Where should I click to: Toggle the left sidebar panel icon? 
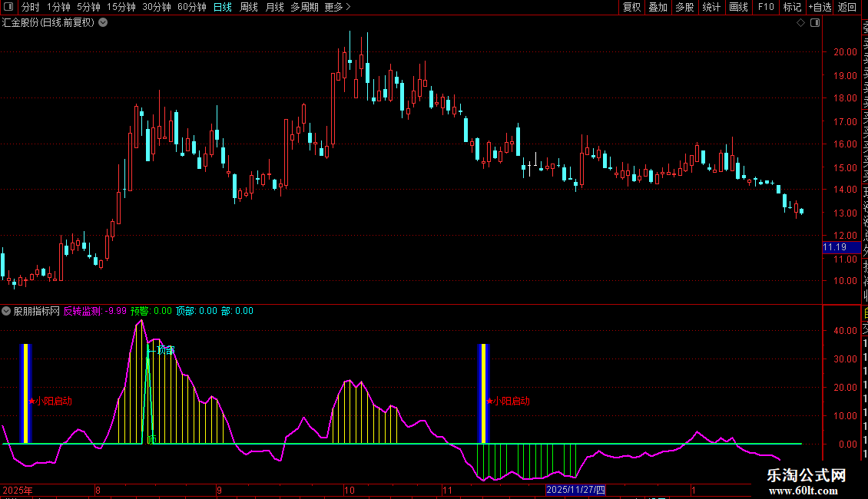pyautogui.click(x=8, y=8)
